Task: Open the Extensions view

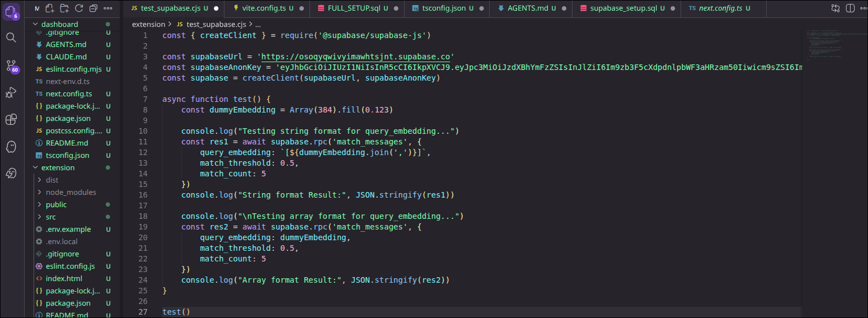Action: (11, 119)
